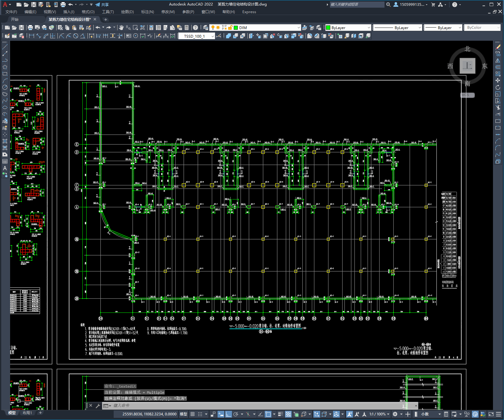Select the Angular dimension icon

(82, 36)
